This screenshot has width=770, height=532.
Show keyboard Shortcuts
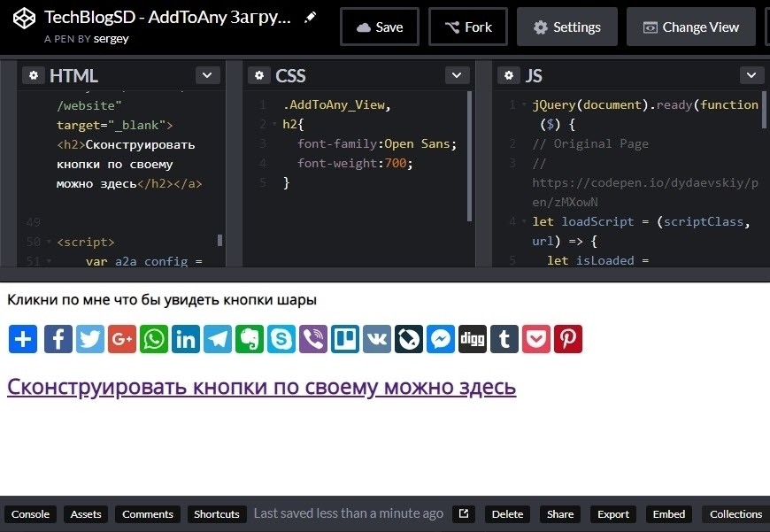click(217, 514)
